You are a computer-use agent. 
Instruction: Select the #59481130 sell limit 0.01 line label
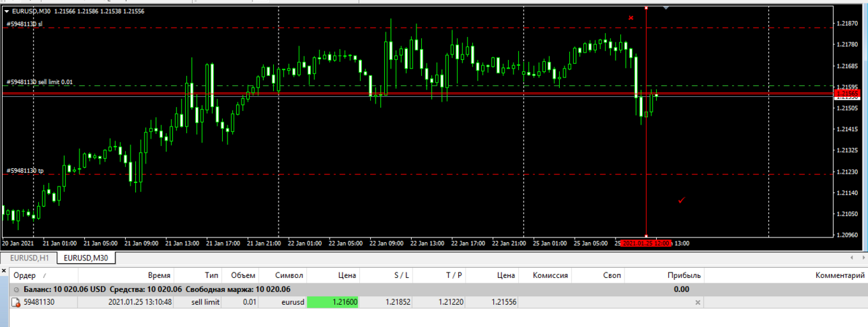(x=40, y=82)
